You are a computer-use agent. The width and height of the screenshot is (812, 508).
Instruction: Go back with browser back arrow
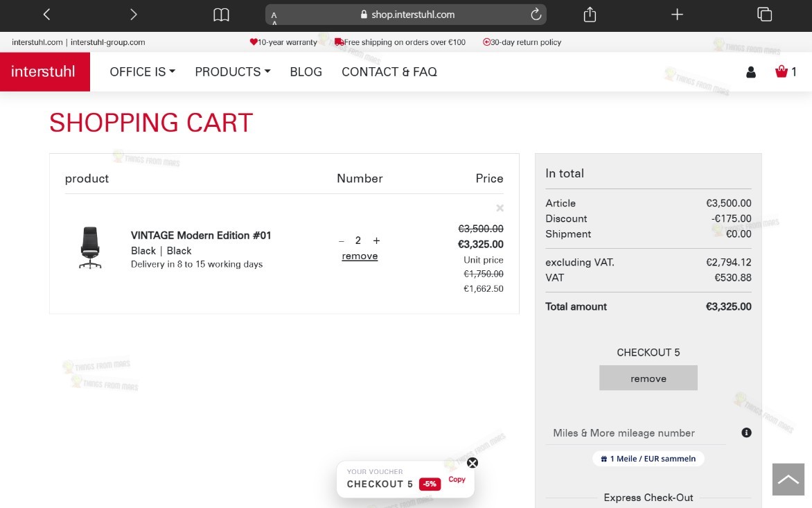(46, 15)
